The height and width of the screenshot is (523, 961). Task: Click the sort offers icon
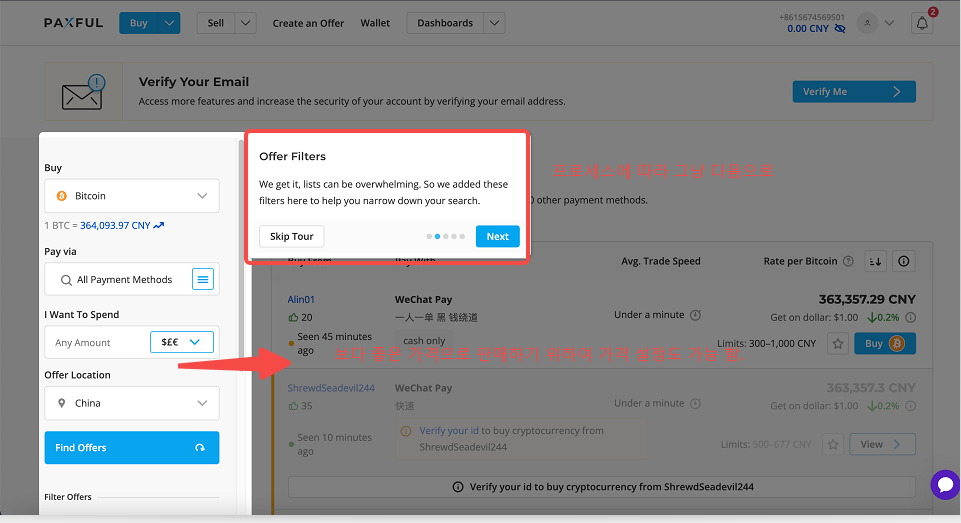(x=875, y=261)
